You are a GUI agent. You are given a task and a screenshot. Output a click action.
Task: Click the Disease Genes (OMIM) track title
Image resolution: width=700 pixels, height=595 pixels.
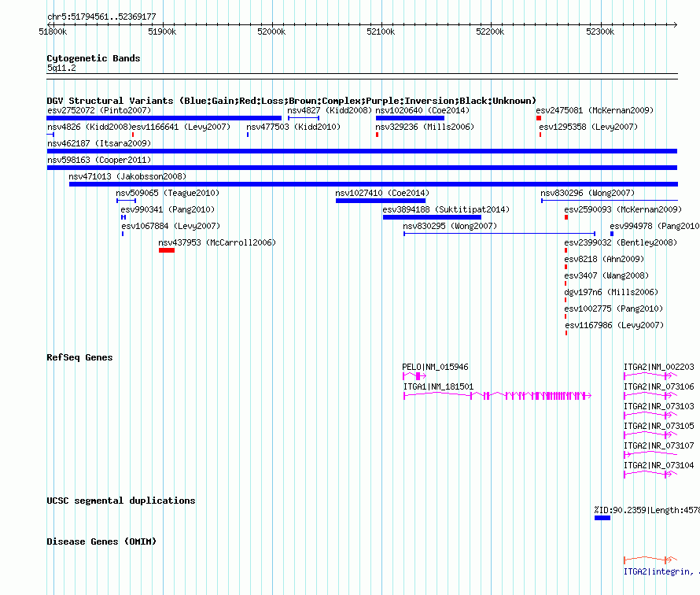101,541
